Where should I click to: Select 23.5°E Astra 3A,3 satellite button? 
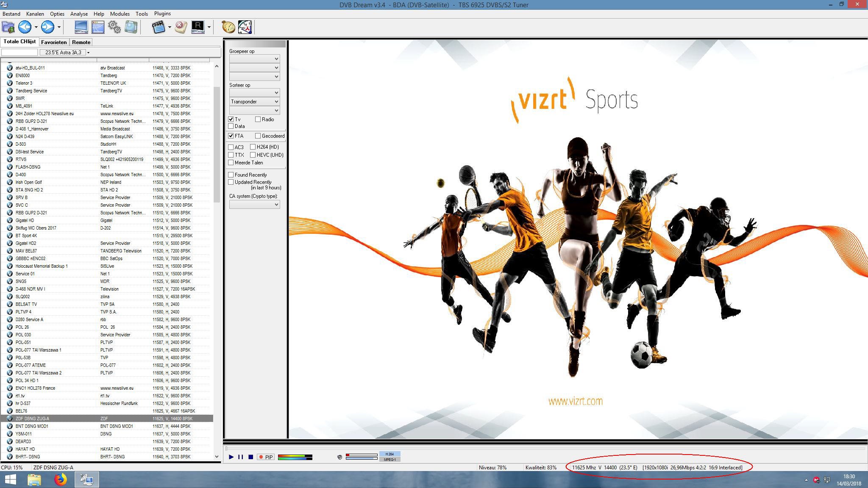coord(63,53)
